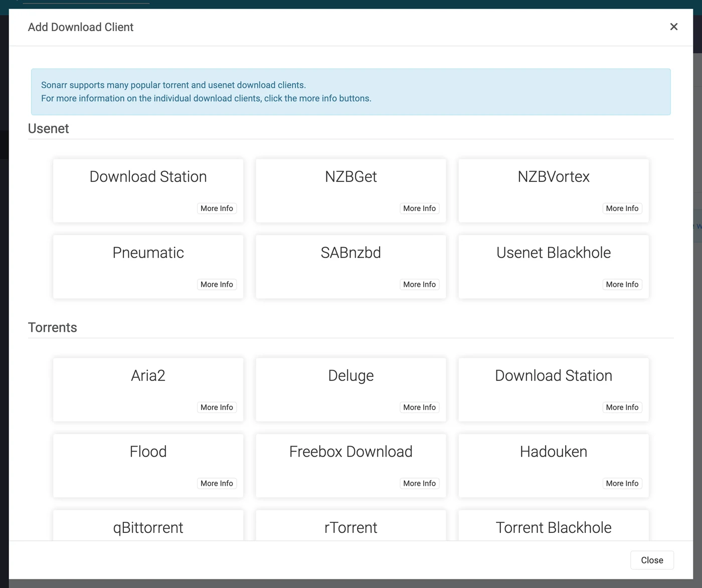This screenshot has width=702, height=588.
Task: Choose the Deluge torrent client
Action: coord(351,389)
